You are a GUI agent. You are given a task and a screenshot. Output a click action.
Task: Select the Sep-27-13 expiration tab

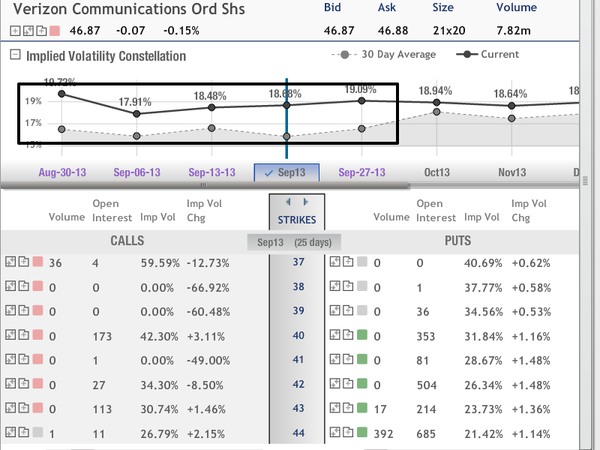[x=362, y=173]
